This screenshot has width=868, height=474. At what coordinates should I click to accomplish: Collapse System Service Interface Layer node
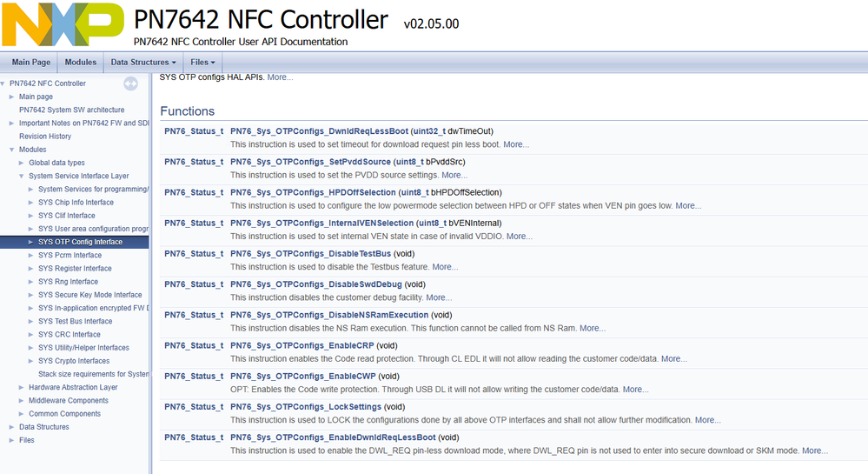click(21, 177)
